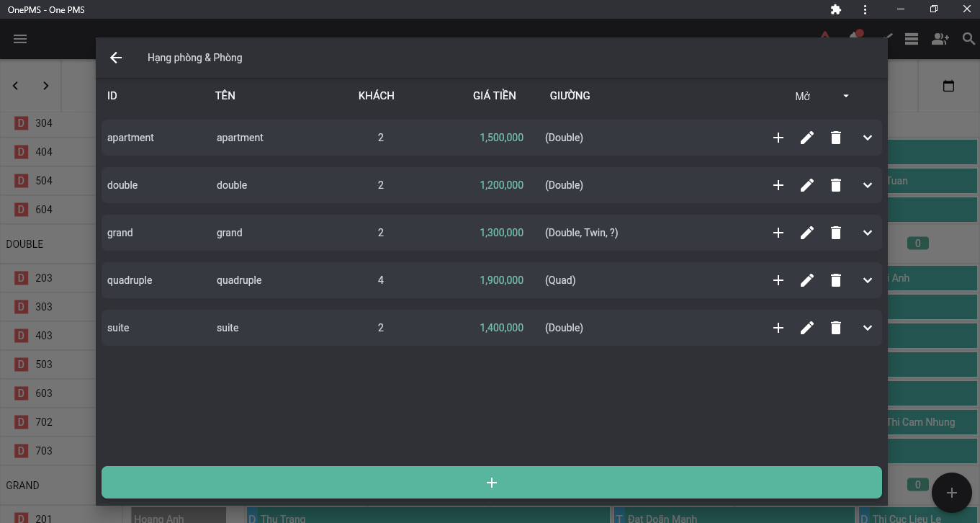Add a room to the grand room type
Image resolution: width=980 pixels, height=523 pixels.
click(778, 233)
